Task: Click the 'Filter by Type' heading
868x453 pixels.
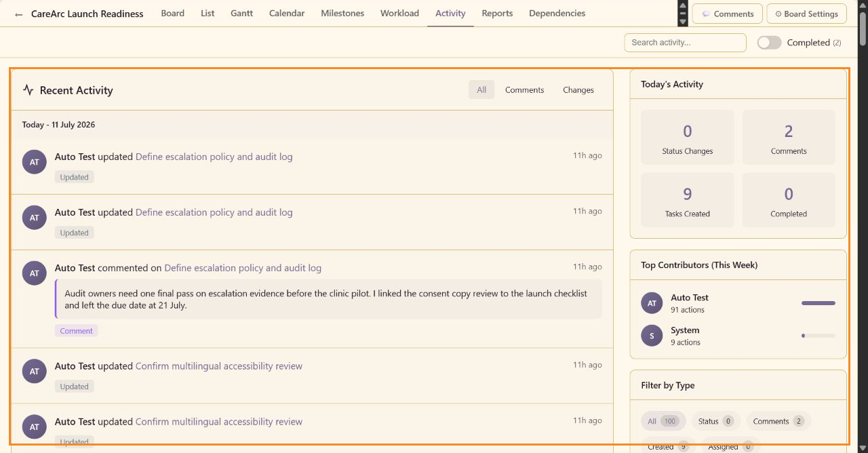Action: (x=668, y=385)
